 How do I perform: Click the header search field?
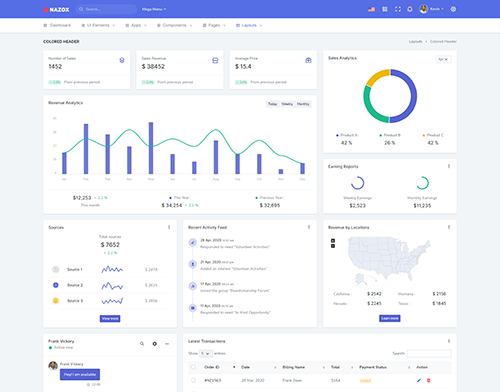coord(106,9)
